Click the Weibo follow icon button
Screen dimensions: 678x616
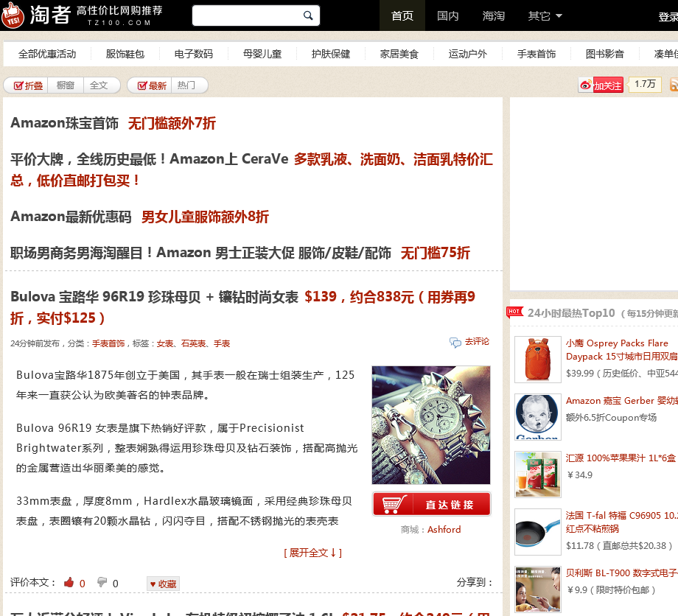[601, 85]
